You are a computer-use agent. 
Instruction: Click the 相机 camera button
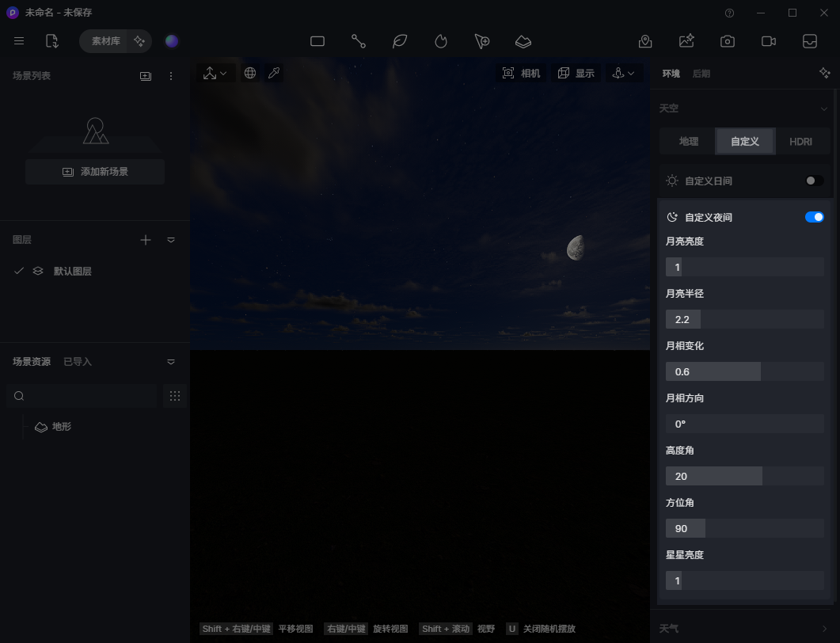click(521, 73)
